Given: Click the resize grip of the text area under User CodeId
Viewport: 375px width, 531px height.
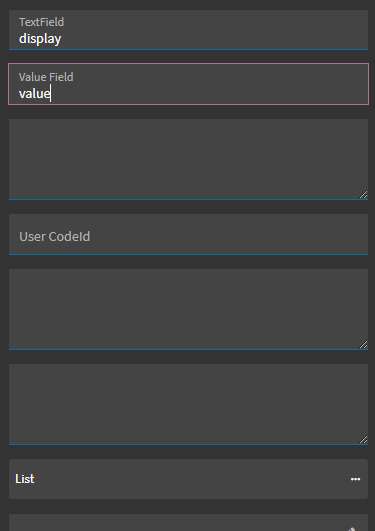Looking at the screenshot, I should tap(363, 344).
